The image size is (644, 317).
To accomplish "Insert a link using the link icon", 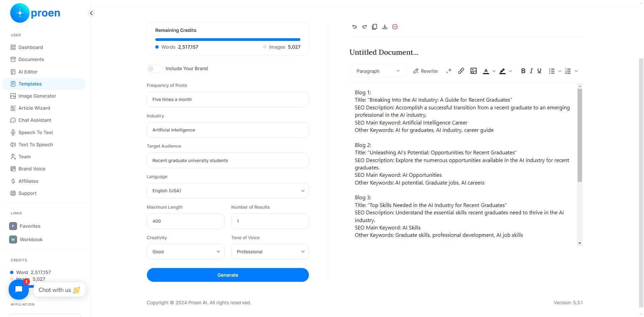I will (x=461, y=71).
